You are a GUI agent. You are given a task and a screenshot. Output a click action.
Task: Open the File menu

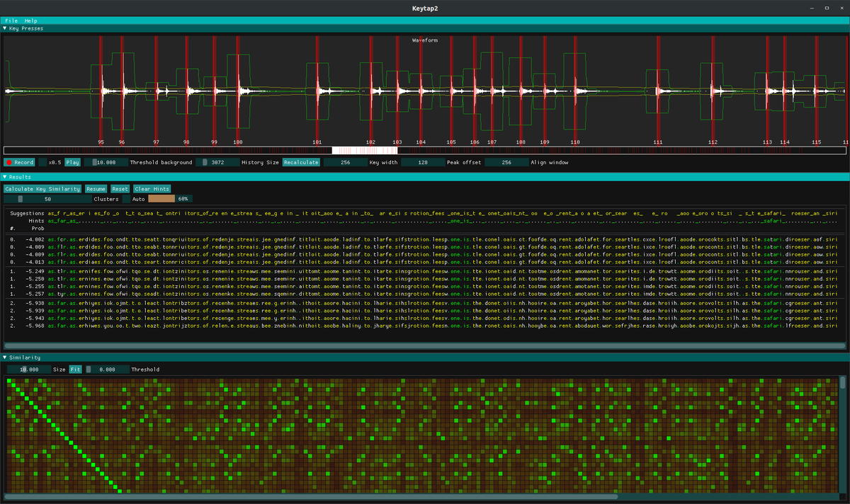pyautogui.click(x=10, y=20)
